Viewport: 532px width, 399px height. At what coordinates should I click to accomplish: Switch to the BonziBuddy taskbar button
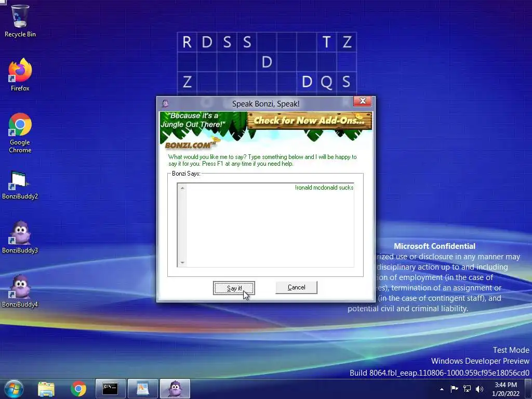pos(175,389)
